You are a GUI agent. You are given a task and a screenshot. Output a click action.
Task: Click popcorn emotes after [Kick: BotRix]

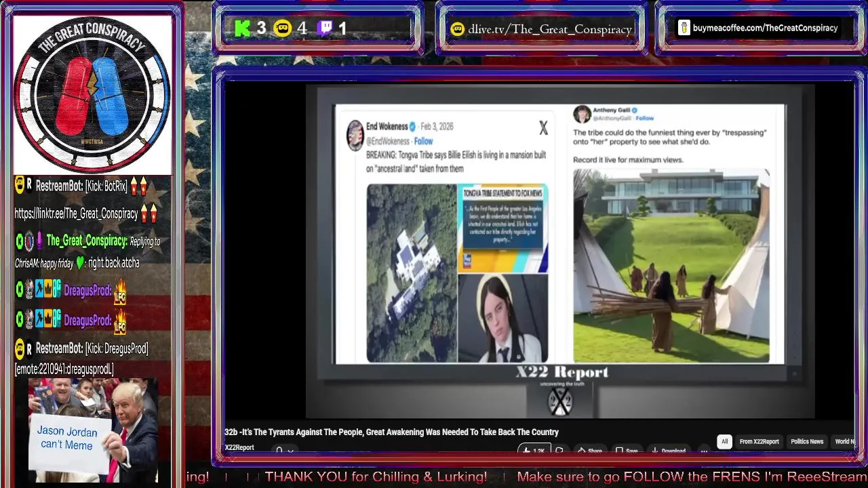coord(138,186)
